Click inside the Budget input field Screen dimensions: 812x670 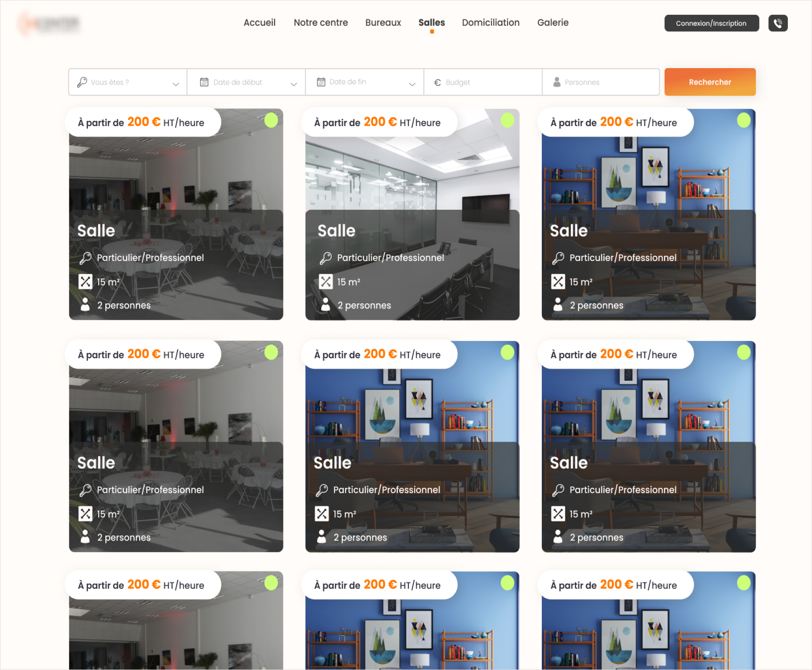pos(483,82)
